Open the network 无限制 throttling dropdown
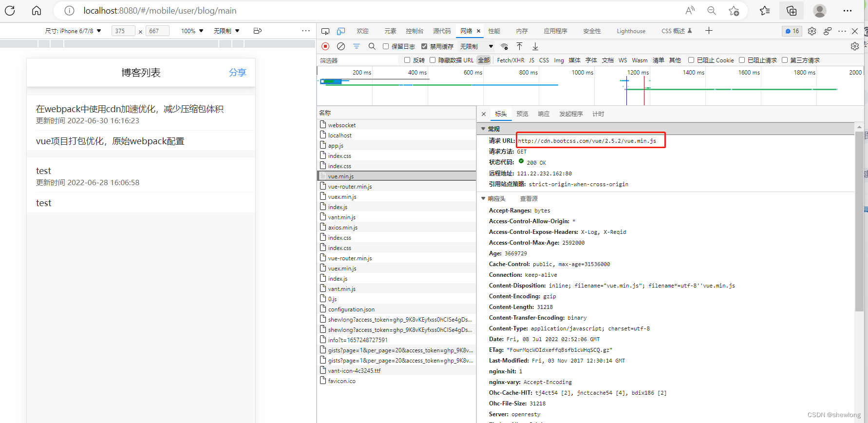This screenshot has width=868, height=423. coord(476,46)
